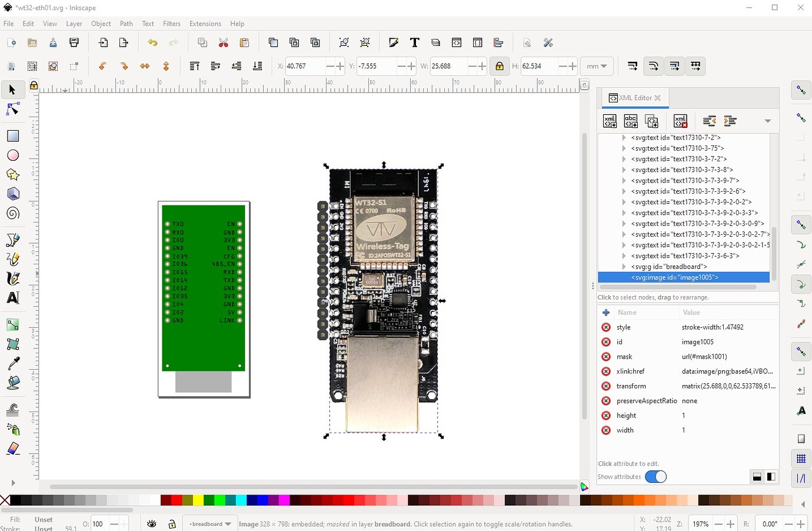This screenshot has height=531, width=812.
Task: Expand the text17310-3-7-3-6-3 node
Action: coord(624,256)
